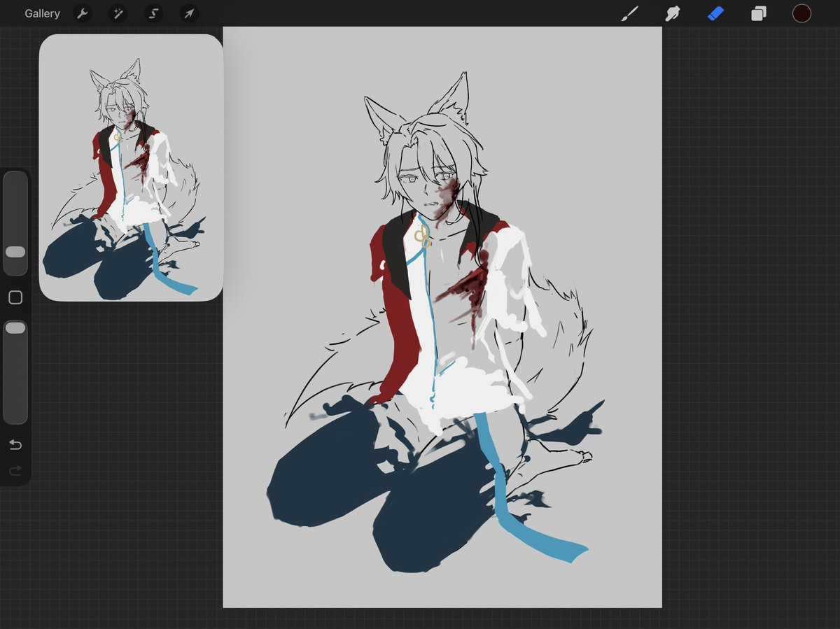Select the Smudge tool
Screen dimensions: 840x629
pos(673,13)
